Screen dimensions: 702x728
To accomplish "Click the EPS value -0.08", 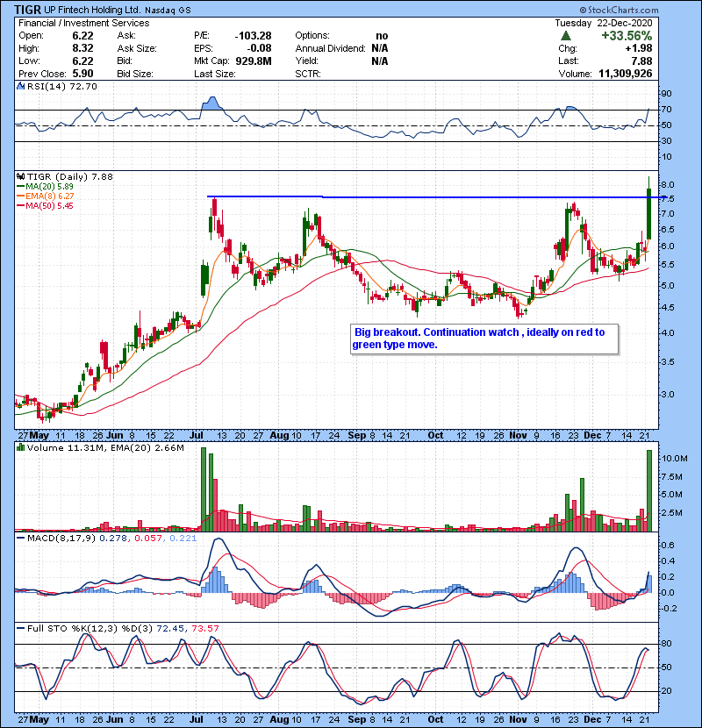I will pyautogui.click(x=259, y=48).
